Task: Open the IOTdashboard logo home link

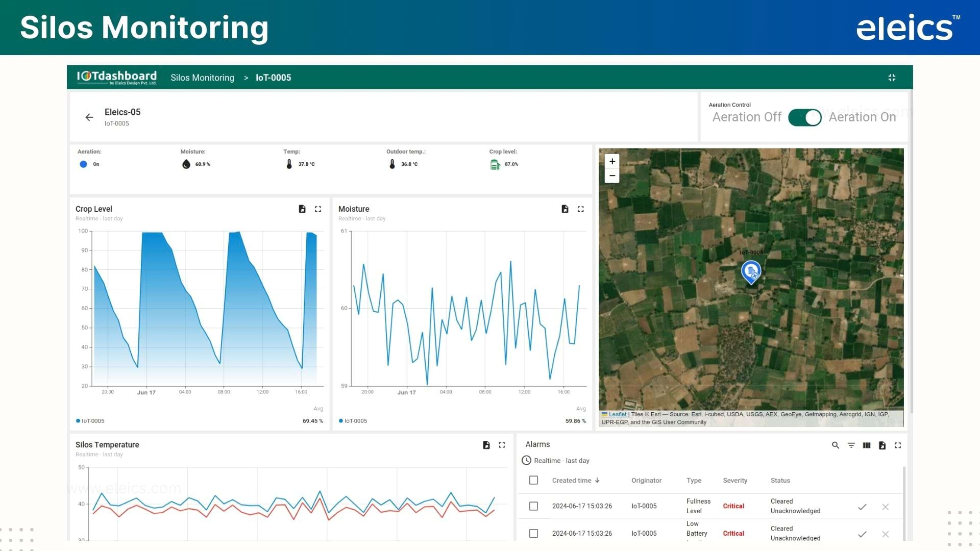Action: point(117,78)
